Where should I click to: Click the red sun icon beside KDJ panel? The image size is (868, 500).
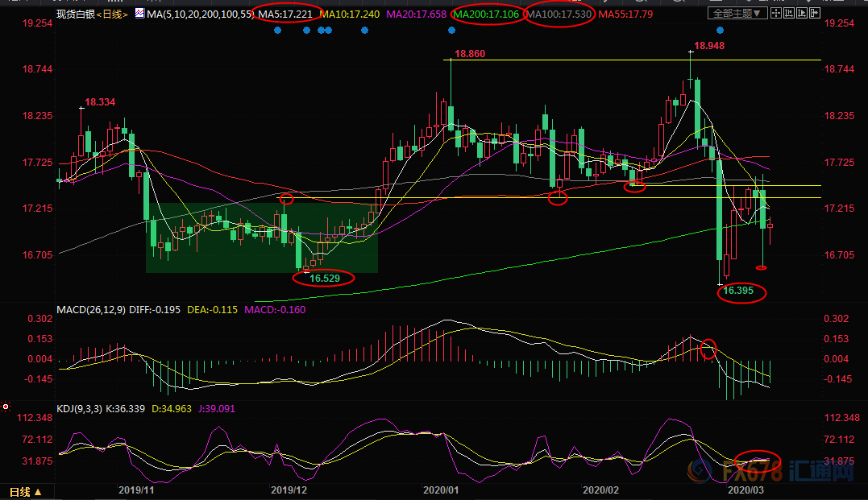coord(6,408)
